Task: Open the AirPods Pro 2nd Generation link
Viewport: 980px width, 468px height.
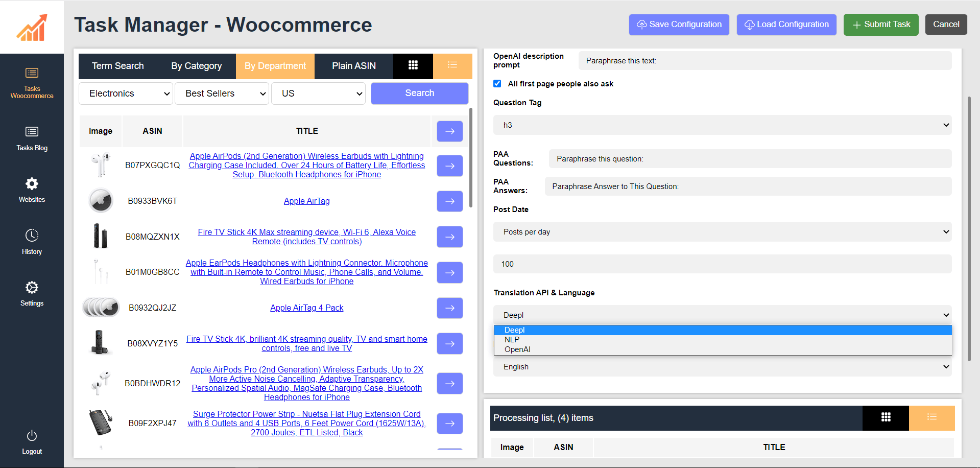Action: (x=306, y=384)
